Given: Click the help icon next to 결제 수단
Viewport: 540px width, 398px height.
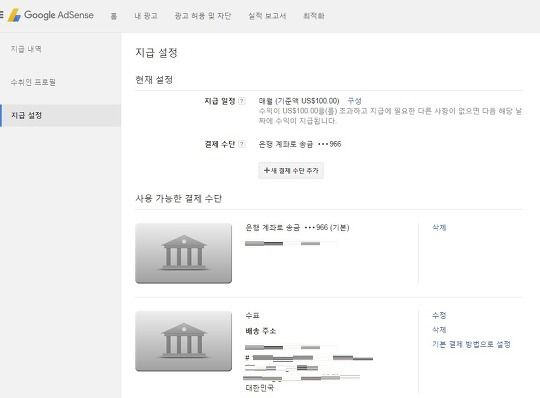Looking at the screenshot, I should click(242, 144).
